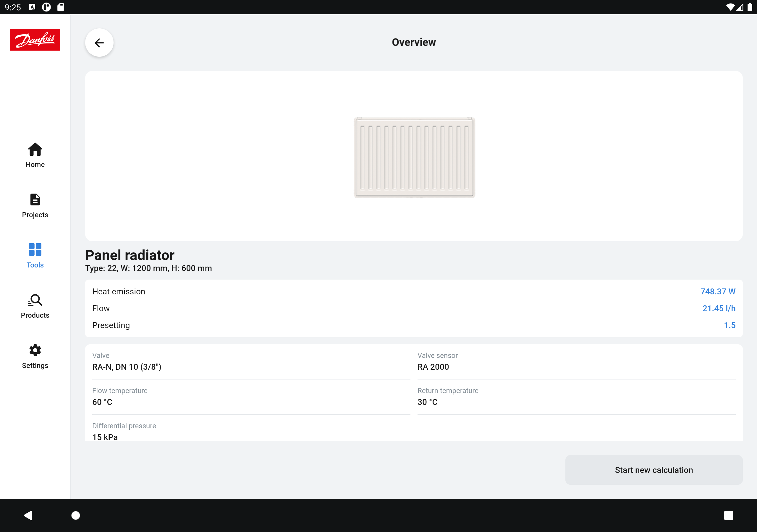Open the Home section
The width and height of the screenshot is (757, 532).
tap(35, 155)
